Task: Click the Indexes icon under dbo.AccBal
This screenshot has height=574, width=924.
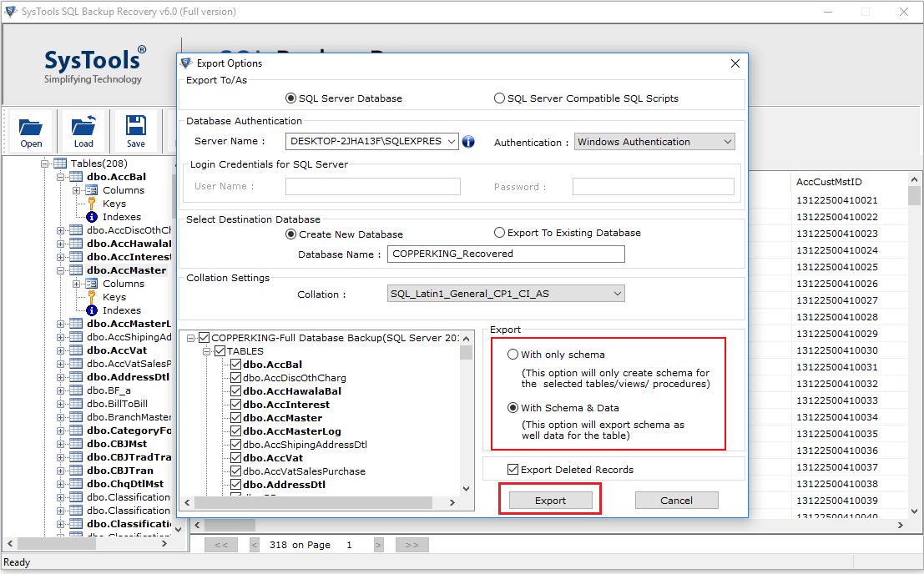Action: click(x=91, y=217)
